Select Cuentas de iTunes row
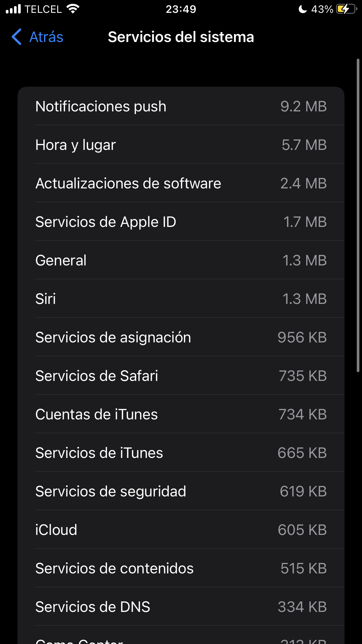362x644 pixels. (181, 414)
